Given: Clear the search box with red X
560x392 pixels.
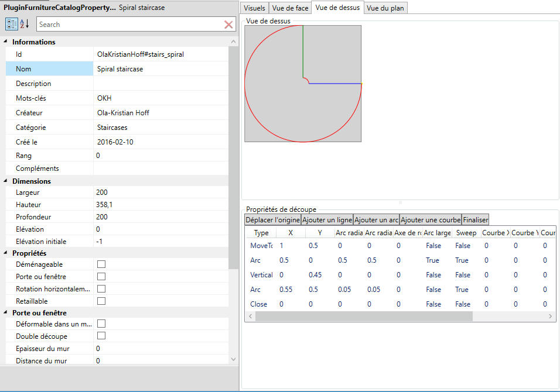Looking at the screenshot, I should coord(229,25).
